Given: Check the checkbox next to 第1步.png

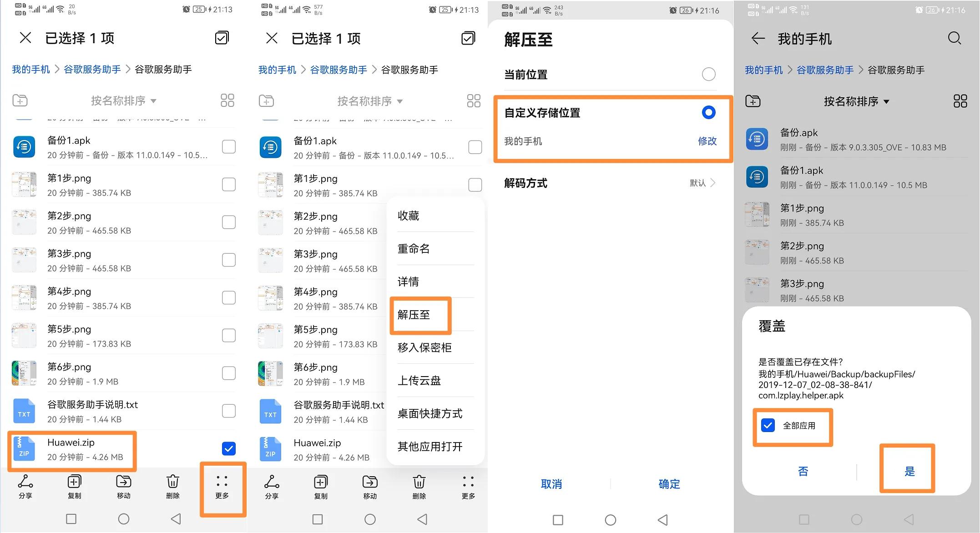Looking at the screenshot, I should pyautogui.click(x=229, y=185).
